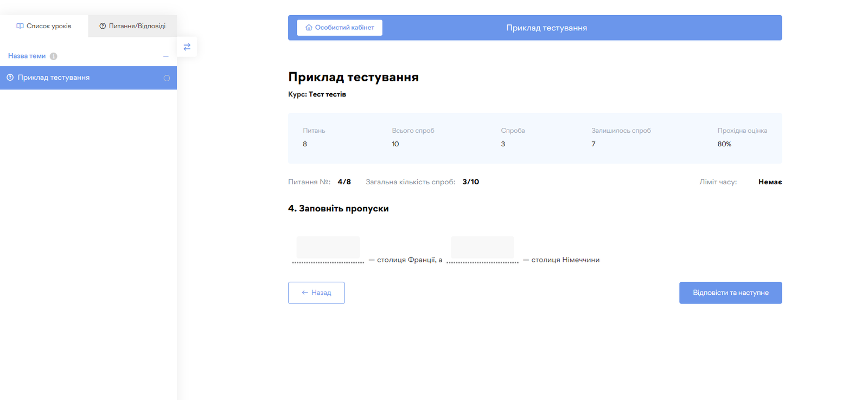Click the question-mark icon in the sidebar lesson row
The width and height of the screenshot is (868, 400).
(10, 78)
